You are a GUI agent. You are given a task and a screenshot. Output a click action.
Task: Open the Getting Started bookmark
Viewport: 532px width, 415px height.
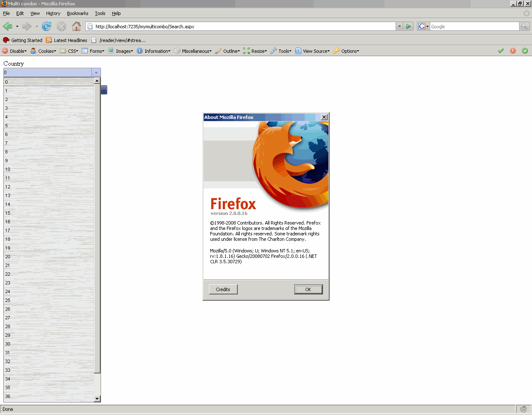(22, 40)
